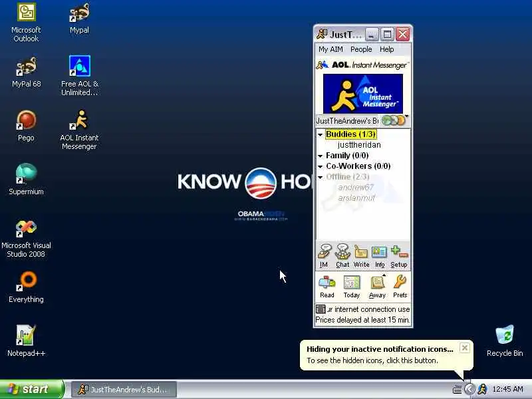Viewport: 532px width, 399px height.
Task: Click the Buddies (1/3) group label
Action: (351, 134)
